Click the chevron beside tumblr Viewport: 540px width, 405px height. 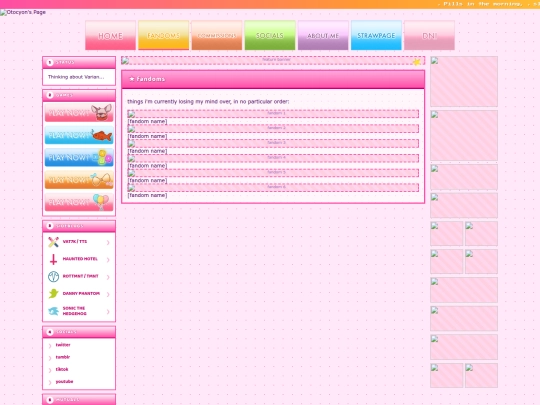coord(50,358)
